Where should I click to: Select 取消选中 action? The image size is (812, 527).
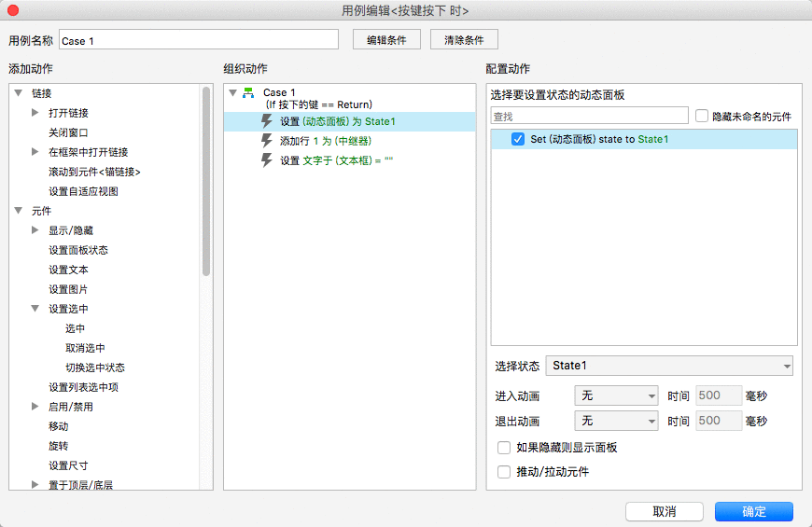[85, 348]
